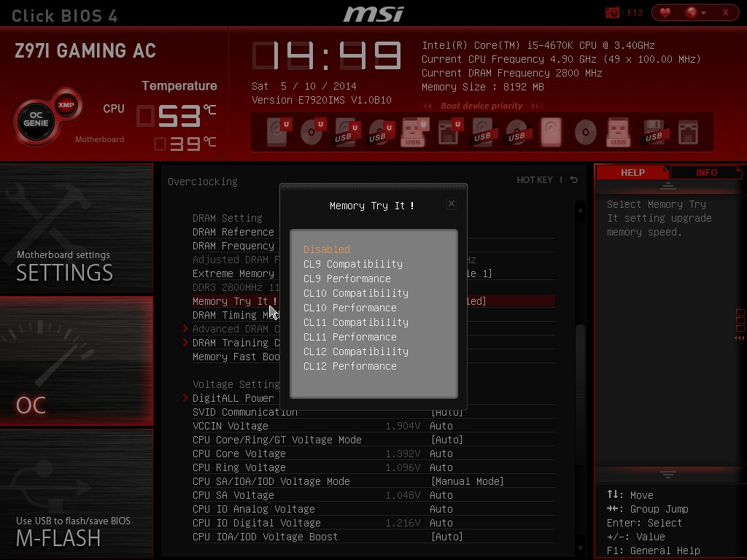
Task: Open CPU IOA/IOD Voltage Boost [Auto] dropdown
Action: point(447,537)
